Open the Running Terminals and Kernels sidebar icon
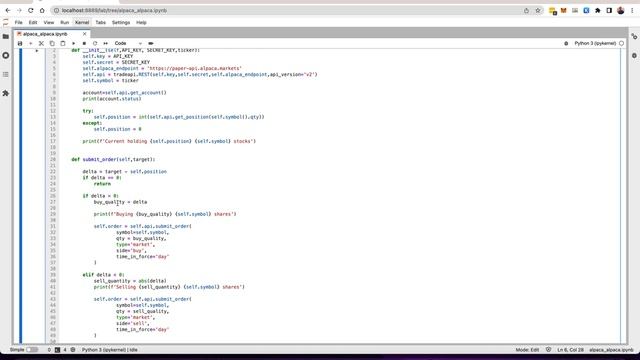Viewport: 640px width, 360px height. (6, 55)
